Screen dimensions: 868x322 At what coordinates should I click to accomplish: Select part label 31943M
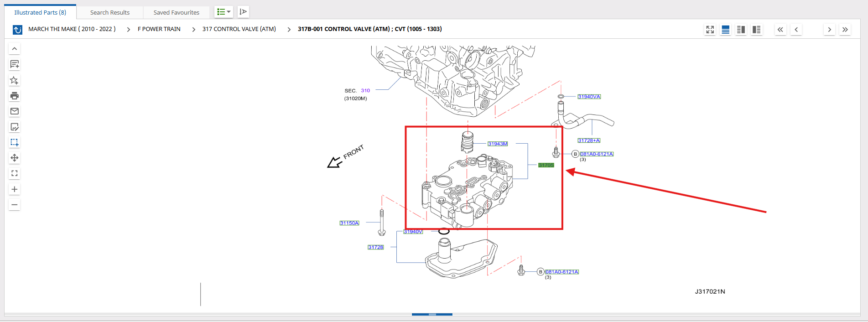coord(498,144)
